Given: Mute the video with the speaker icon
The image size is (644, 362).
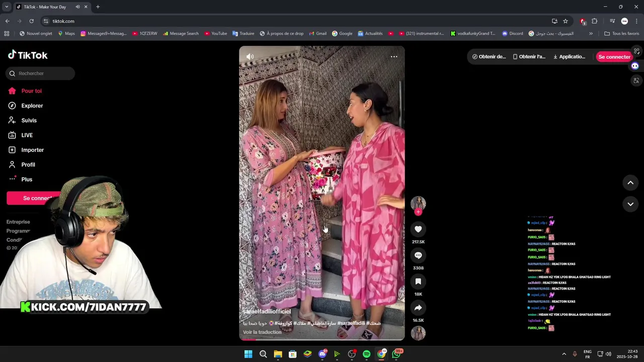Looking at the screenshot, I should pos(250,56).
